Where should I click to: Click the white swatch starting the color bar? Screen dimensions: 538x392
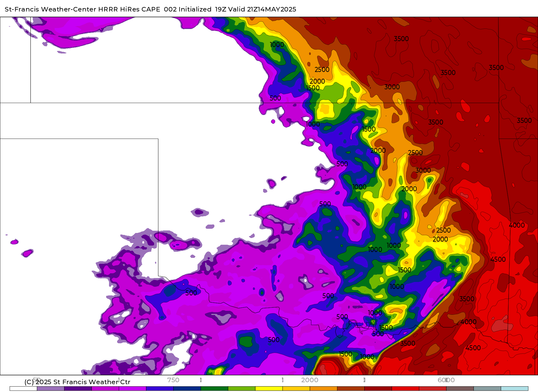coord(24,389)
